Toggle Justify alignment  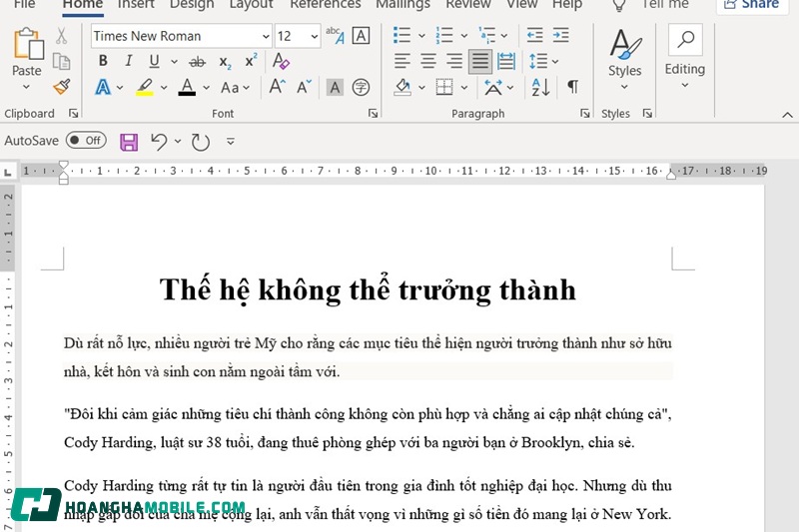point(480,61)
